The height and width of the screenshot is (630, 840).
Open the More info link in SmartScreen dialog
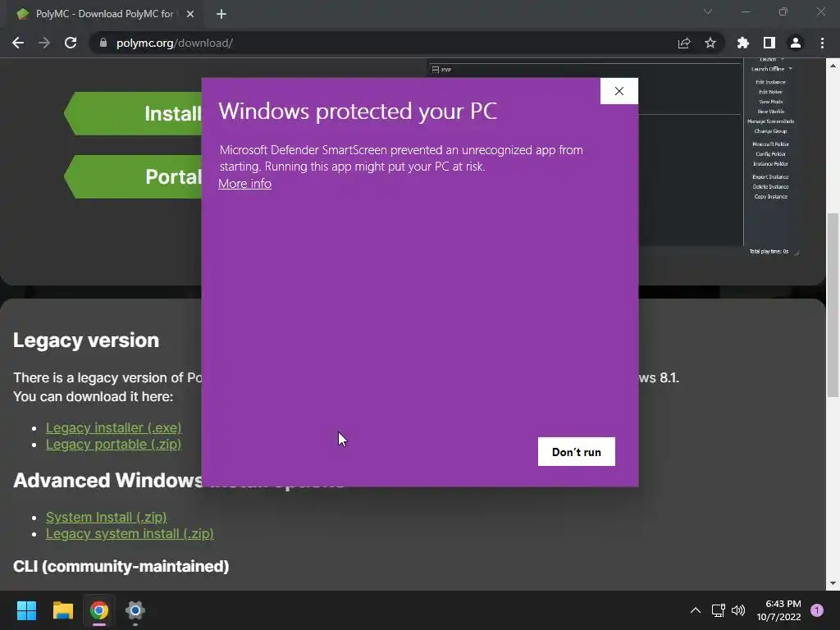click(244, 183)
